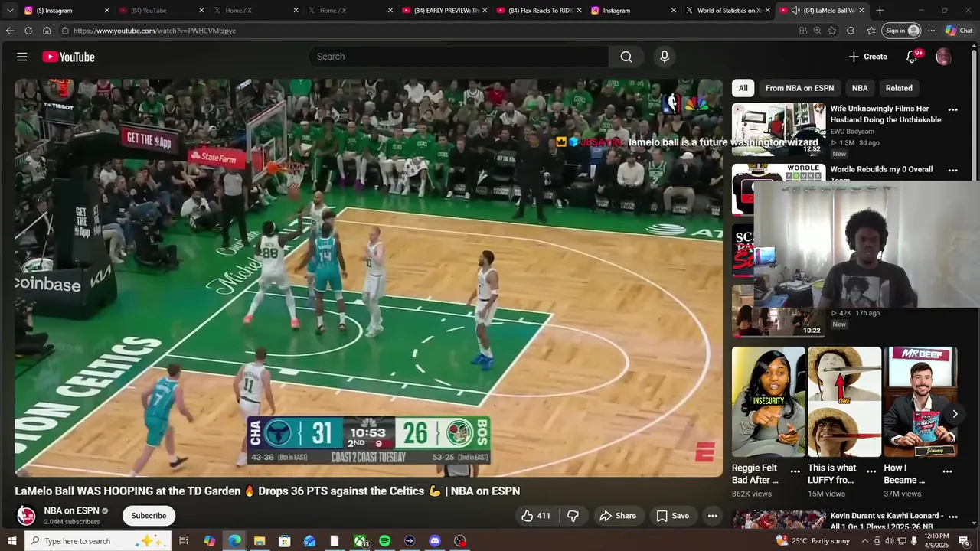980x551 pixels.
Task: Close the World of Statistics tab
Action: click(767, 11)
